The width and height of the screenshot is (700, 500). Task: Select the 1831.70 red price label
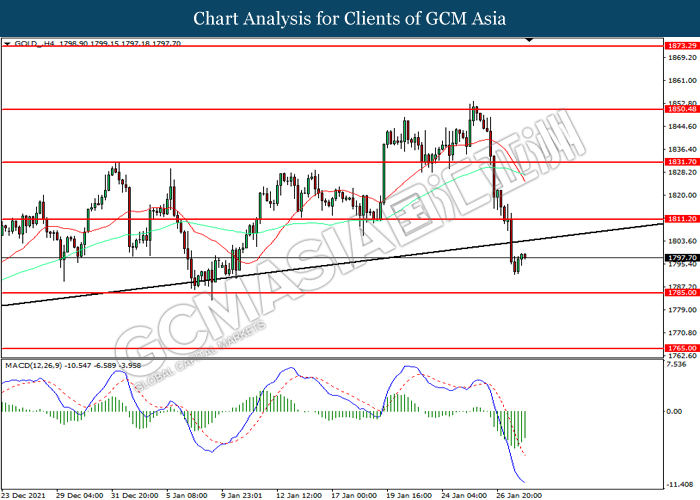(682, 162)
